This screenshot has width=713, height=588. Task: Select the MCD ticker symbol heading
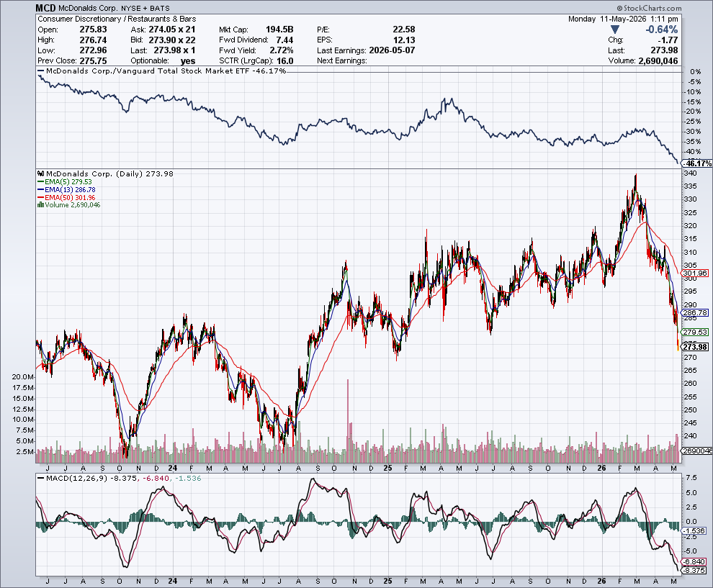(46, 8)
